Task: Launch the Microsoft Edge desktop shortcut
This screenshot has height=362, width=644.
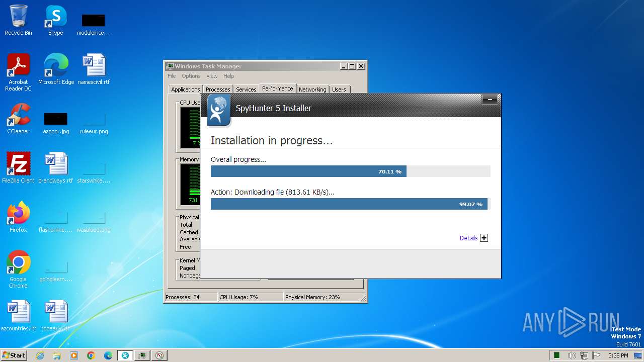Action: 56,69
